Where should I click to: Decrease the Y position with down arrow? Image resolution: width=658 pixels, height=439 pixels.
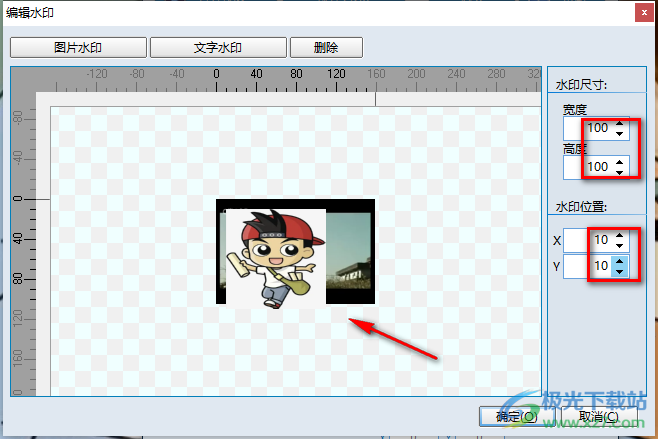click(620, 272)
